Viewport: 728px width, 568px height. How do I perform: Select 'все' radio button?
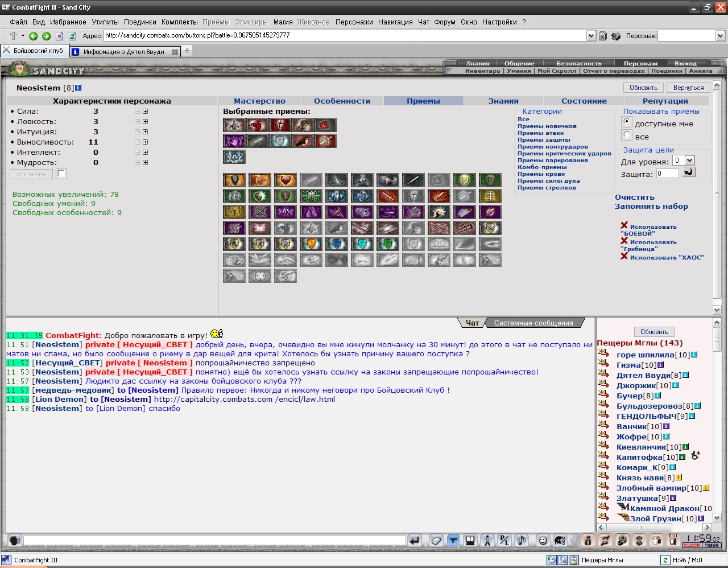tap(627, 135)
